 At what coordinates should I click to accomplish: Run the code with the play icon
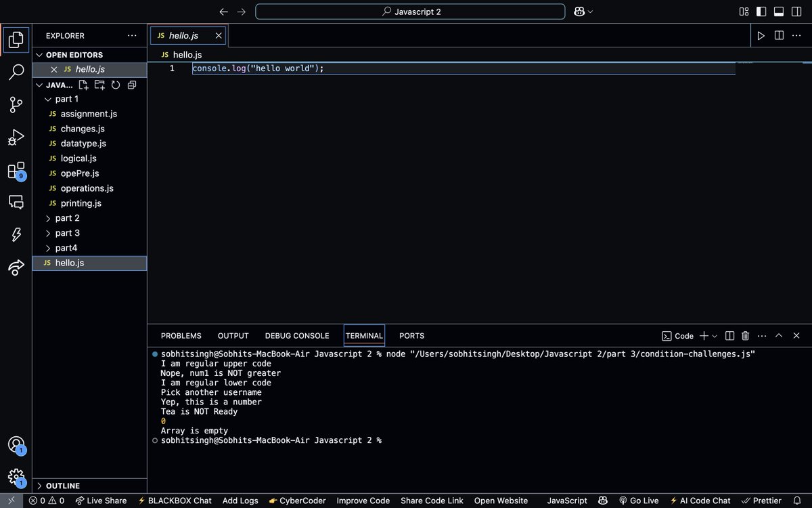click(x=761, y=35)
